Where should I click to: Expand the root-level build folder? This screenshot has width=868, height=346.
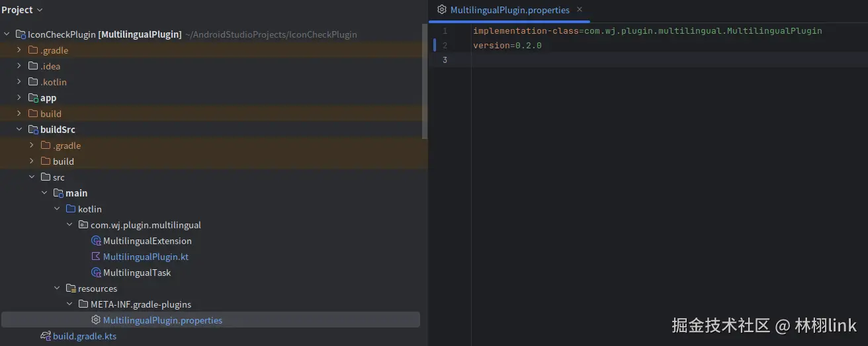[x=19, y=114]
